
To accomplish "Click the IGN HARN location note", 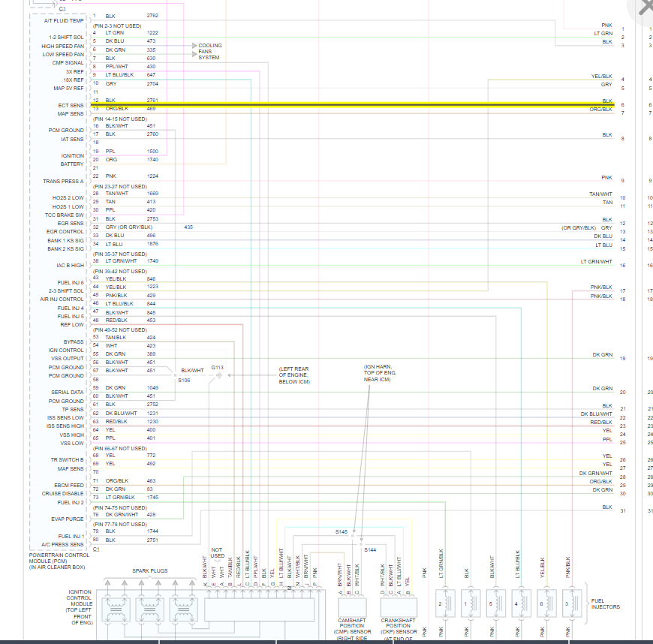I will coord(381,373).
